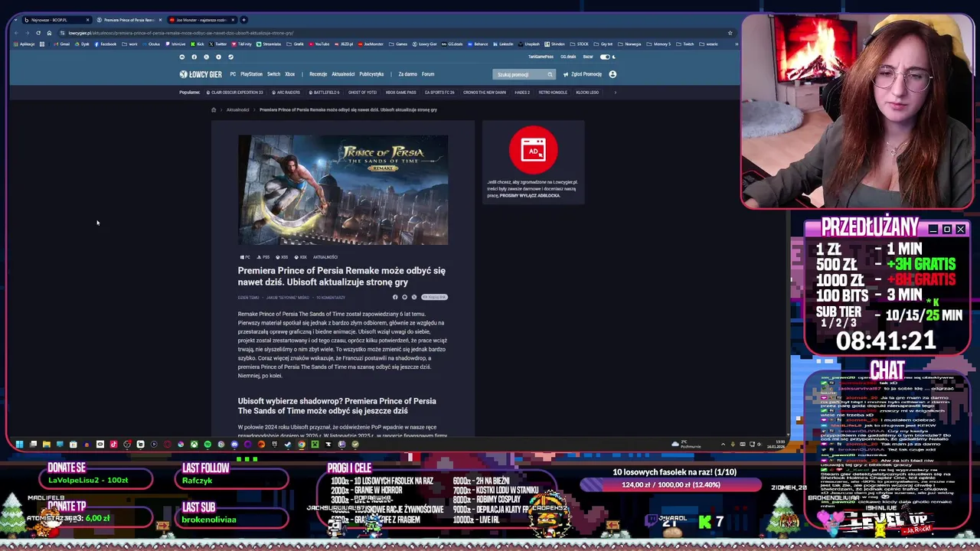Open Spotify from the taskbar
Image resolution: width=980 pixels, height=551 pixels.
click(207, 444)
